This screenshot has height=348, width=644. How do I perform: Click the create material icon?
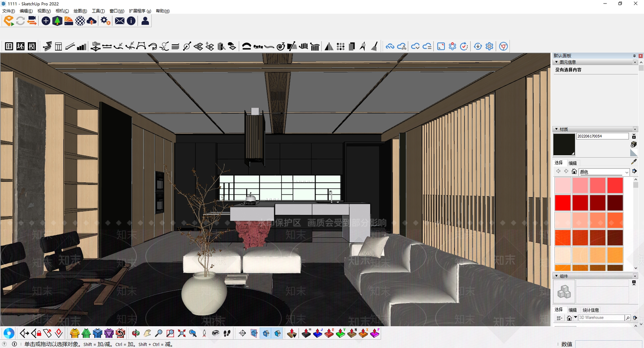point(634,144)
